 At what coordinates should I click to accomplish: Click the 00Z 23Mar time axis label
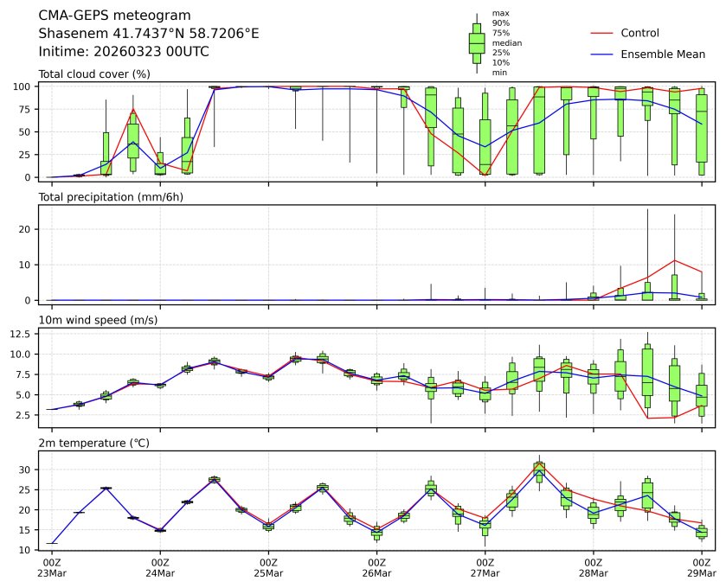[52, 567]
